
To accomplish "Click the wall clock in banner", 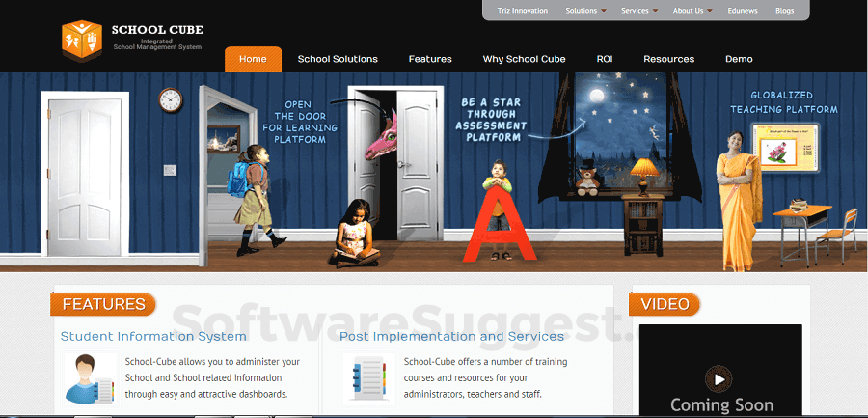I will [x=171, y=100].
